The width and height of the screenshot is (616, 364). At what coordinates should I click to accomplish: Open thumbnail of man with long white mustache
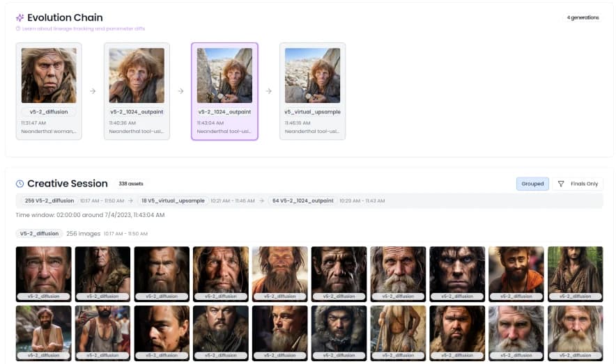(398, 274)
